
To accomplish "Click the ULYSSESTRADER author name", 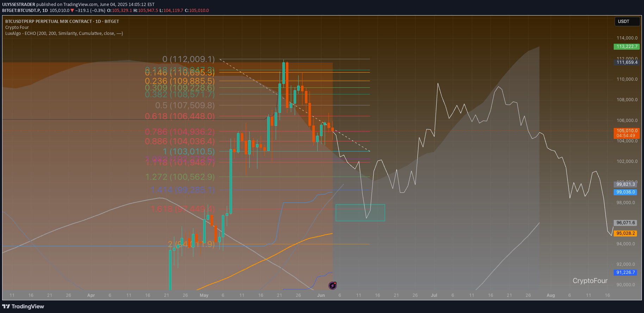I will [x=19, y=5].
